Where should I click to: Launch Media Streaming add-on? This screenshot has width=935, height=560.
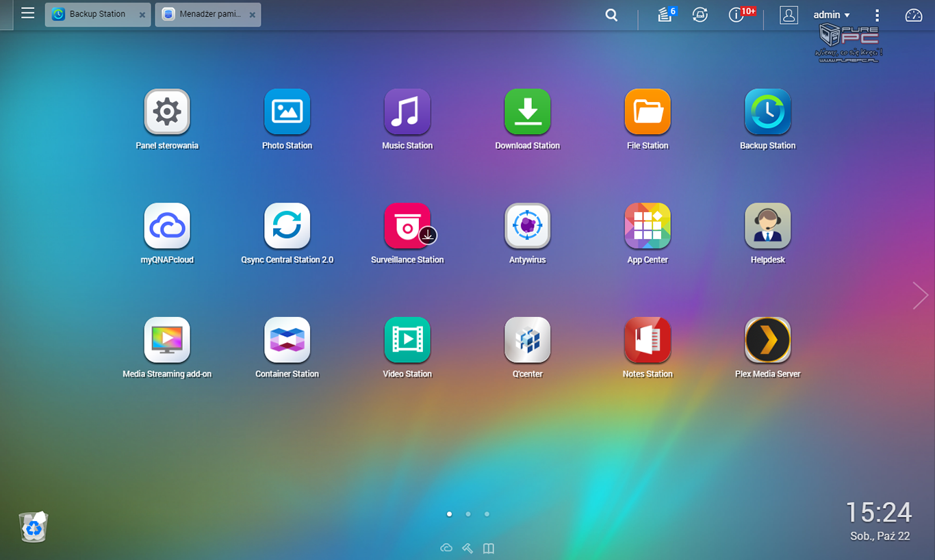(x=167, y=340)
